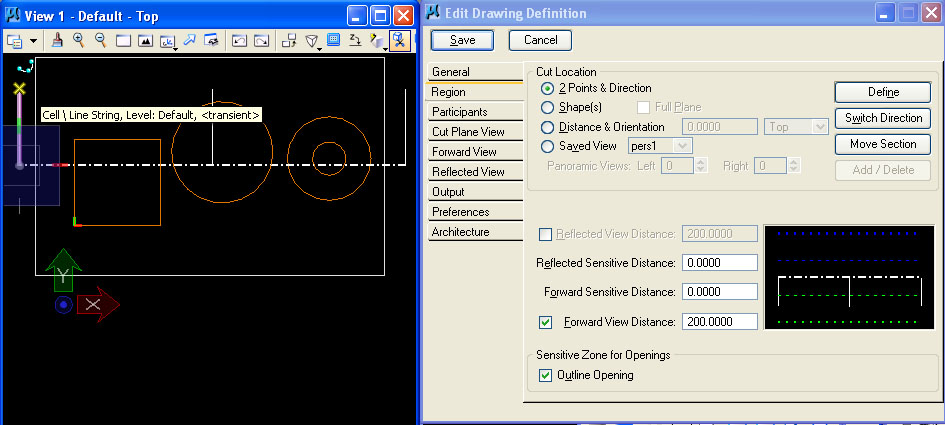Click the red X axis arrow
Viewport: 945px width, 425px height.
click(98, 304)
